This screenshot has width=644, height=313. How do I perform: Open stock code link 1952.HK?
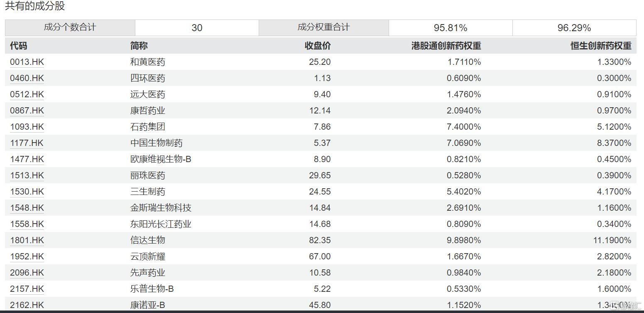pyautogui.click(x=27, y=256)
